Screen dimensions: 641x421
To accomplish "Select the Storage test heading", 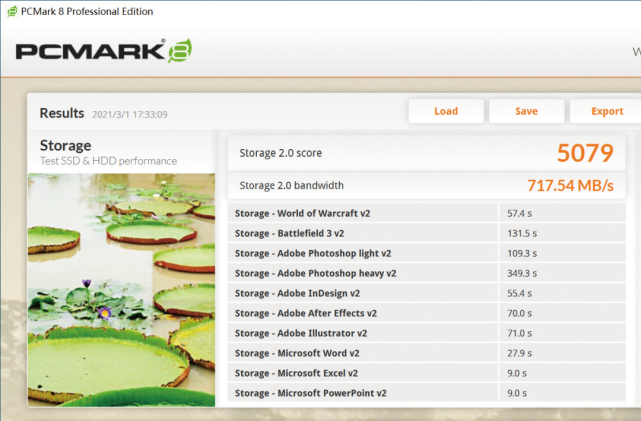I will click(x=65, y=146).
